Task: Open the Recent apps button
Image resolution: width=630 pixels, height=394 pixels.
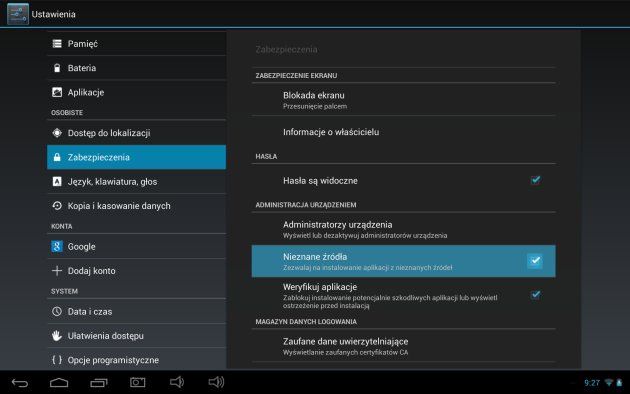Action: click(99, 383)
